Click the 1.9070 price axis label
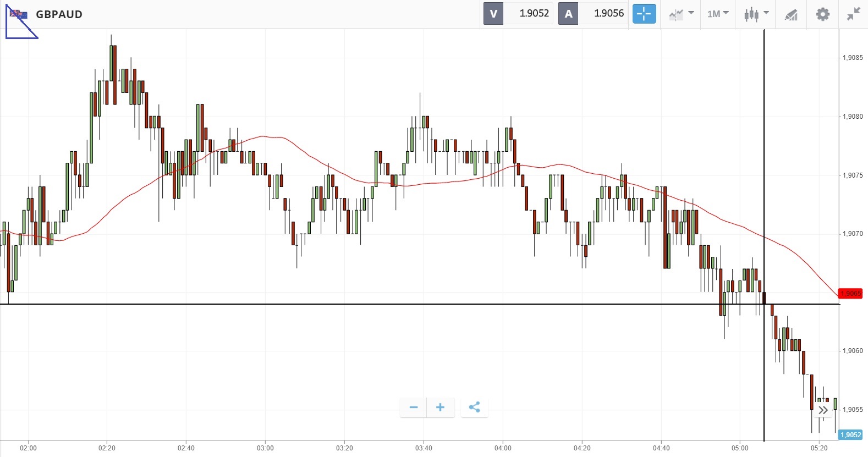Viewport: 868px width, 457px height. (853, 234)
